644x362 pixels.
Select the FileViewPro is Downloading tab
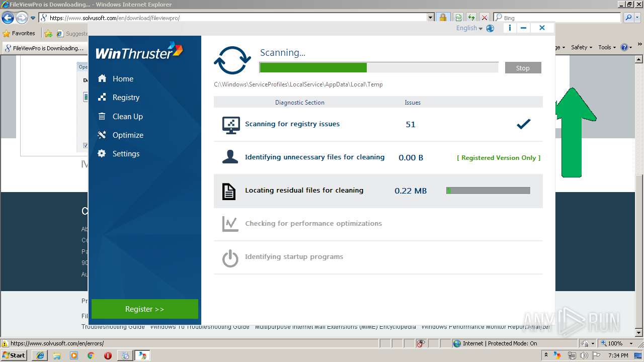tap(44, 48)
